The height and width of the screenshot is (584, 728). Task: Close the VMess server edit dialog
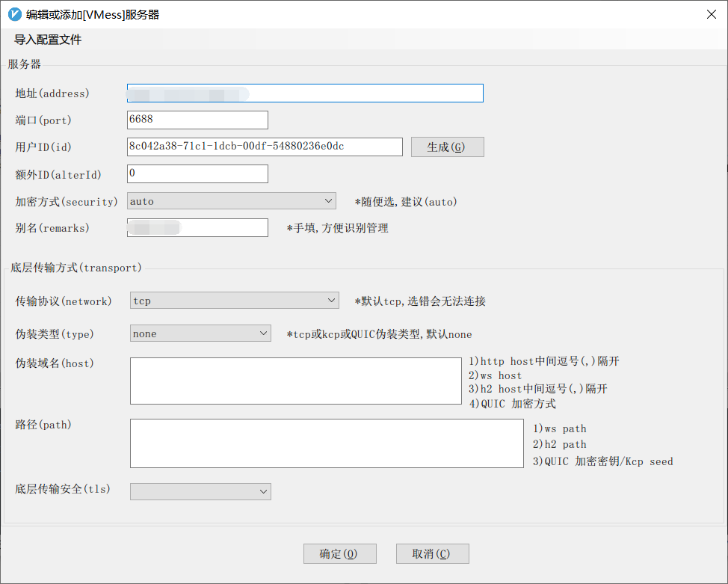pyautogui.click(x=711, y=13)
